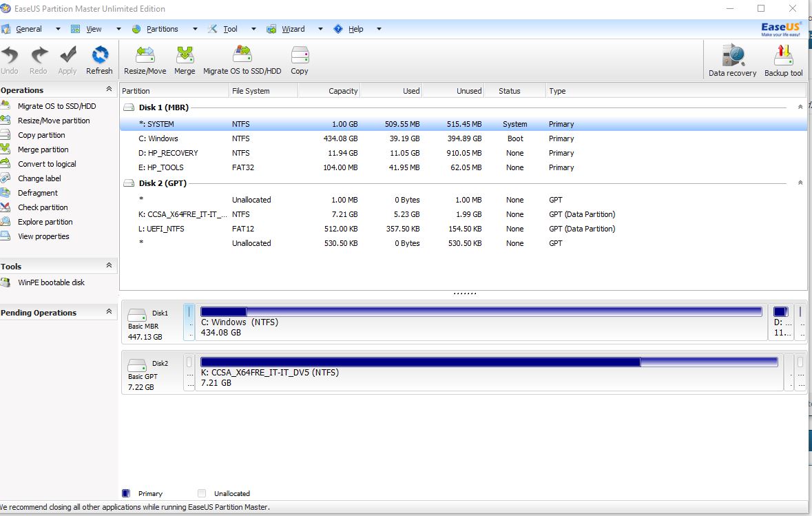Choose Resize/Move partition in Operations panel
This screenshot has width=812, height=516.
tap(54, 120)
